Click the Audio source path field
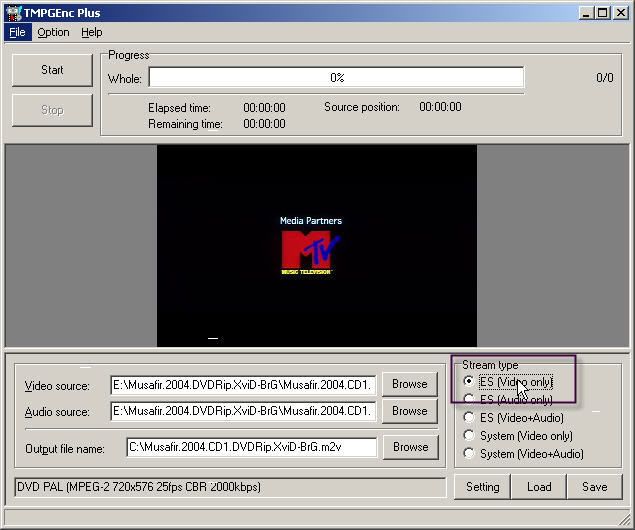Viewport: 635px width, 530px height. point(243,411)
